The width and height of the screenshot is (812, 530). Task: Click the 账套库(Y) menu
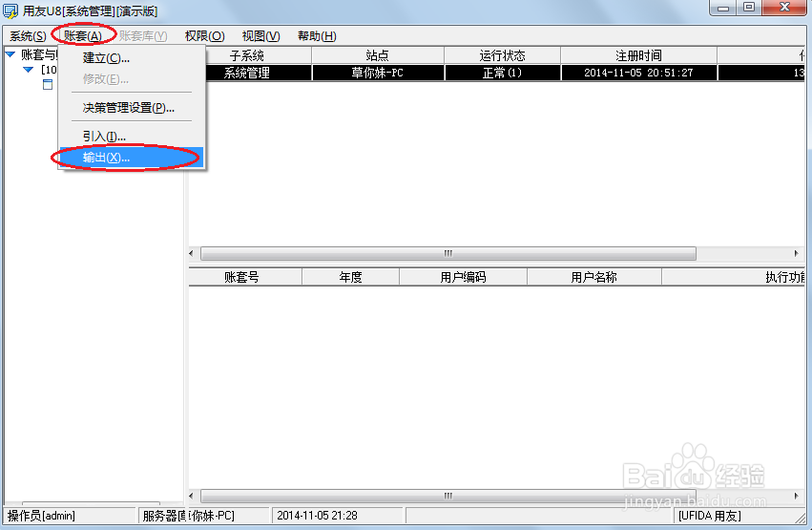click(143, 36)
